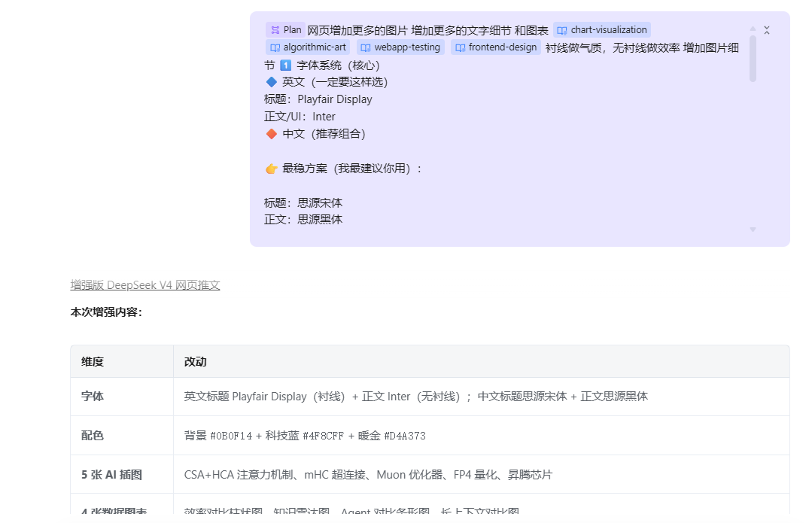Image resolution: width=812 pixels, height=523 pixels.
Task: Click the 正文/UI: Inter line
Action: (300, 117)
